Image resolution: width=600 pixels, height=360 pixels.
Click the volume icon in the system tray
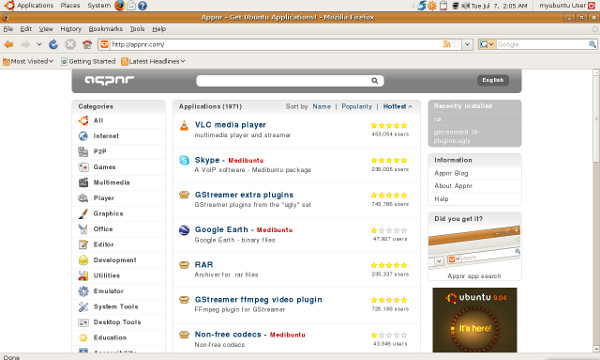point(465,6)
